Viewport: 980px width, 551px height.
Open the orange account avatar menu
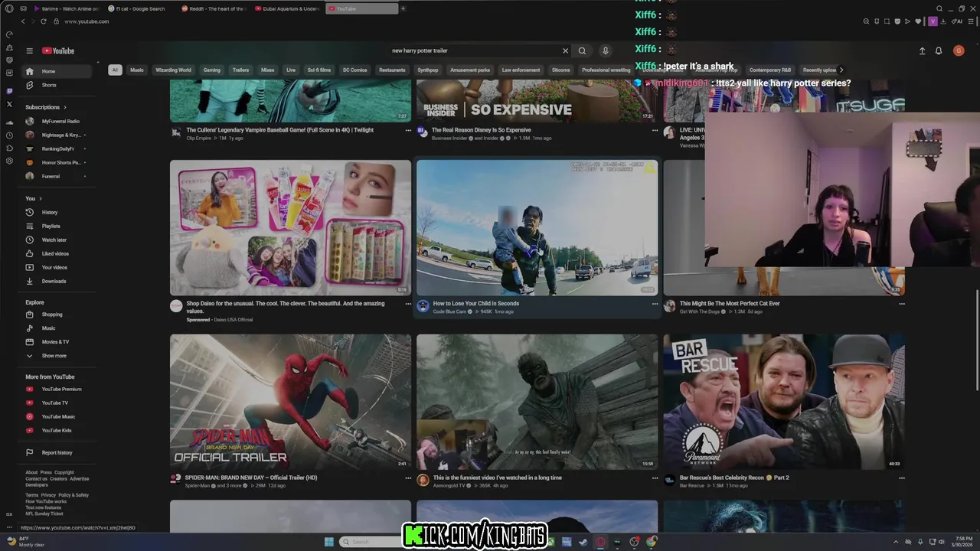[x=959, y=51]
